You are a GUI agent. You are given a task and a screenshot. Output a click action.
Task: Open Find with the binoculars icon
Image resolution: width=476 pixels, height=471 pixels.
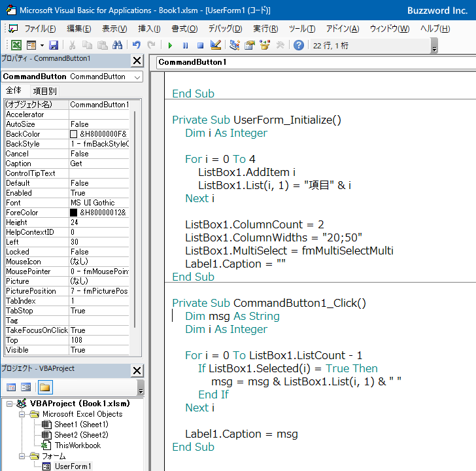(x=117, y=46)
